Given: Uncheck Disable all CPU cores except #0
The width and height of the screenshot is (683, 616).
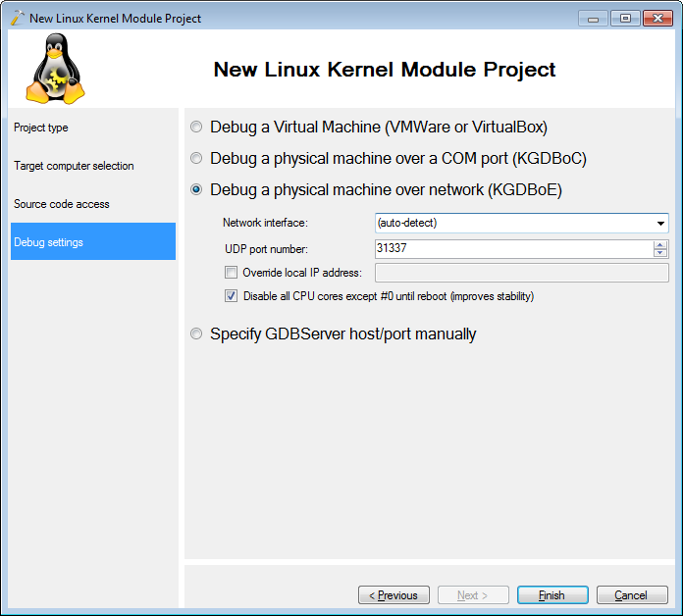Looking at the screenshot, I should coord(231,296).
